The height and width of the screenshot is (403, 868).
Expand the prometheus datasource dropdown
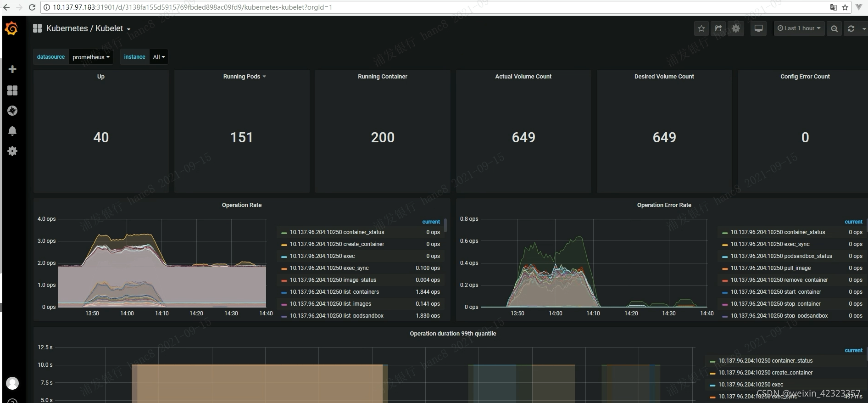(x=91, y=57)
